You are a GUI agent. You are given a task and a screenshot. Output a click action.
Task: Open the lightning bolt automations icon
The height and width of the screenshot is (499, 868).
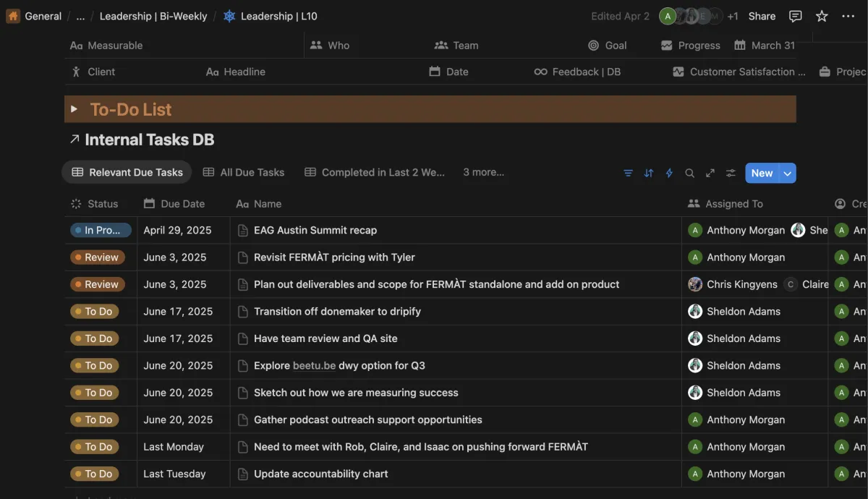point(669,173)
